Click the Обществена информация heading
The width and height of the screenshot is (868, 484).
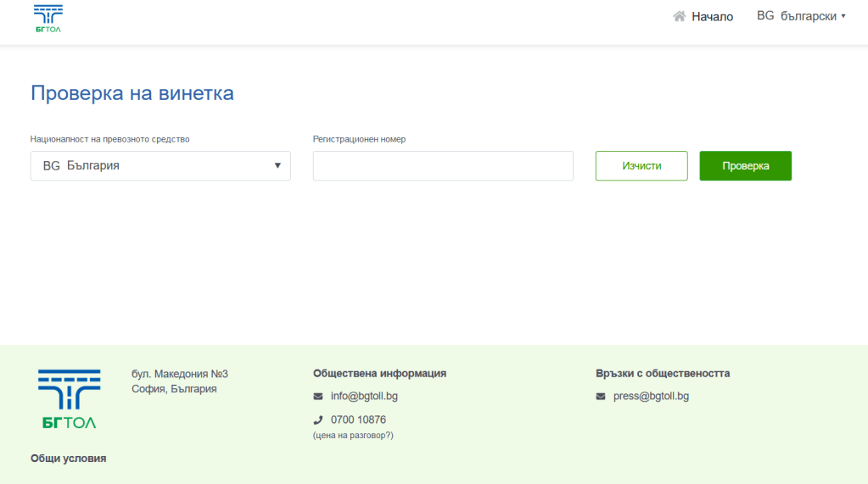(380, 373)
